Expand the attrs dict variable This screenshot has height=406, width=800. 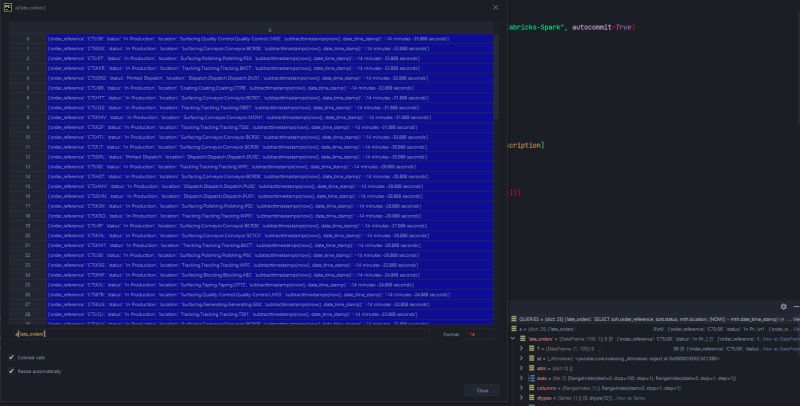pyautogui.click(x=521, y=368)
